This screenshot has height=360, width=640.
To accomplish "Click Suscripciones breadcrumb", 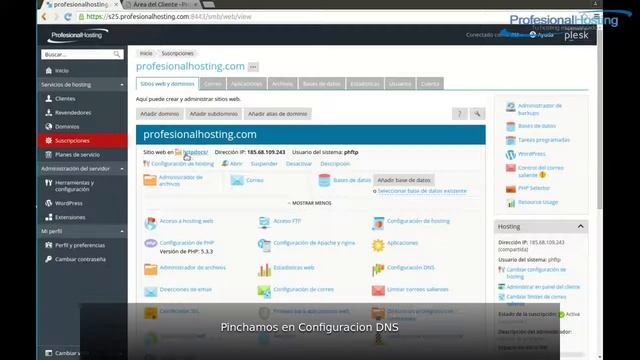I will (x=177, y=53).
